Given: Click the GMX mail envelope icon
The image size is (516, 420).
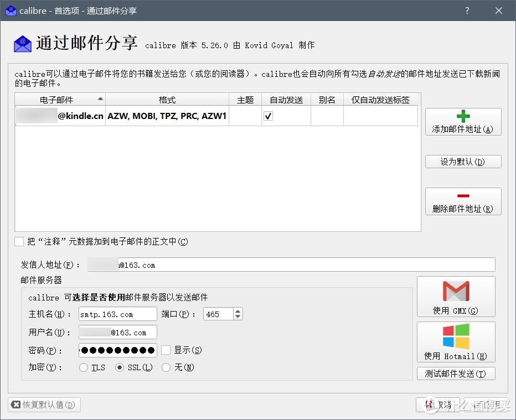Looking at the screenshot, I should (x=456, y=291).
